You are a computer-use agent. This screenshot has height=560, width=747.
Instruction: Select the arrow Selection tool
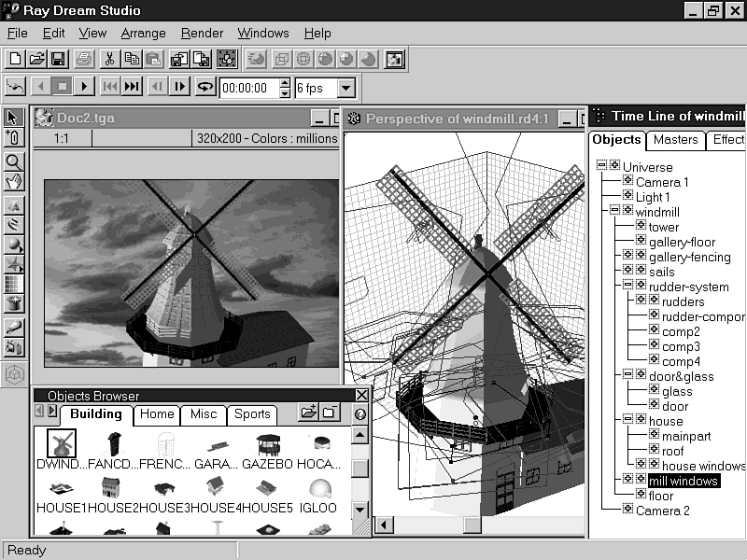click(x=14, y=118)
